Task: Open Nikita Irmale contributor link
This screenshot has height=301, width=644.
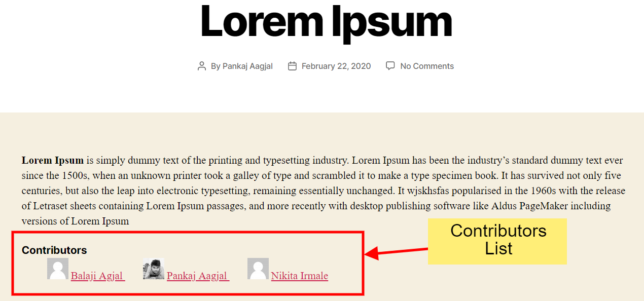Action: (299, 276)
